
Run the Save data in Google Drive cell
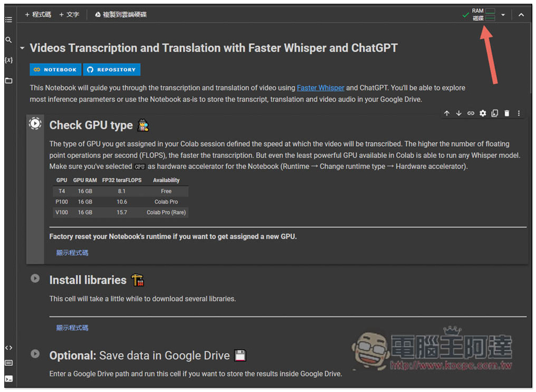pyautogui.click(x=35, y=353)
